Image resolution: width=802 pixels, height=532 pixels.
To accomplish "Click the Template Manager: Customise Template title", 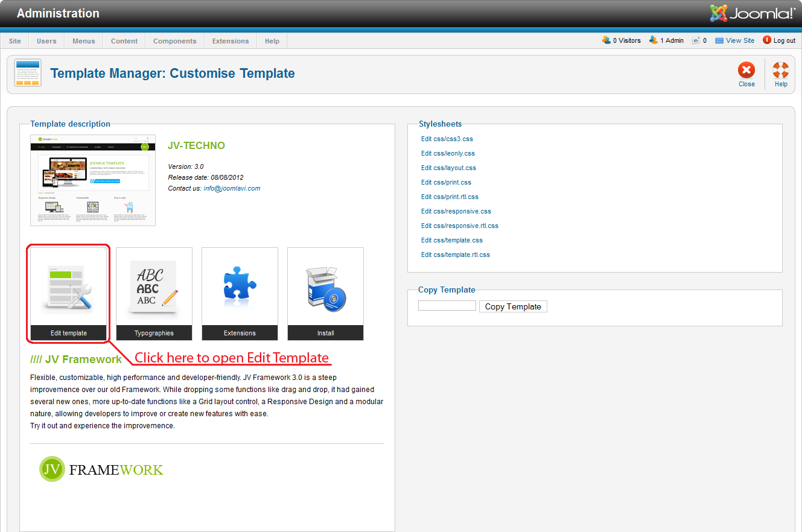I will tap(173, 74).
